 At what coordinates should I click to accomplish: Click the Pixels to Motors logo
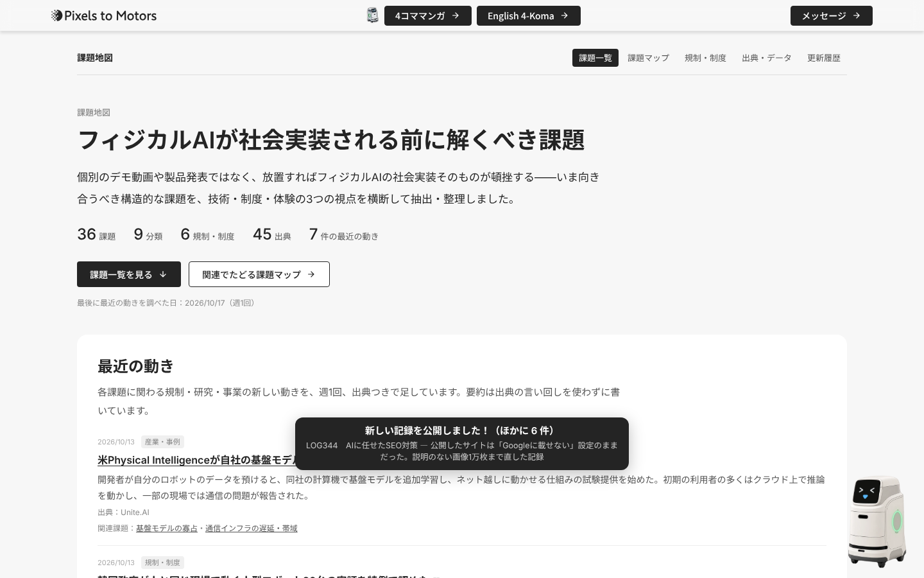(x=104, y=15)
